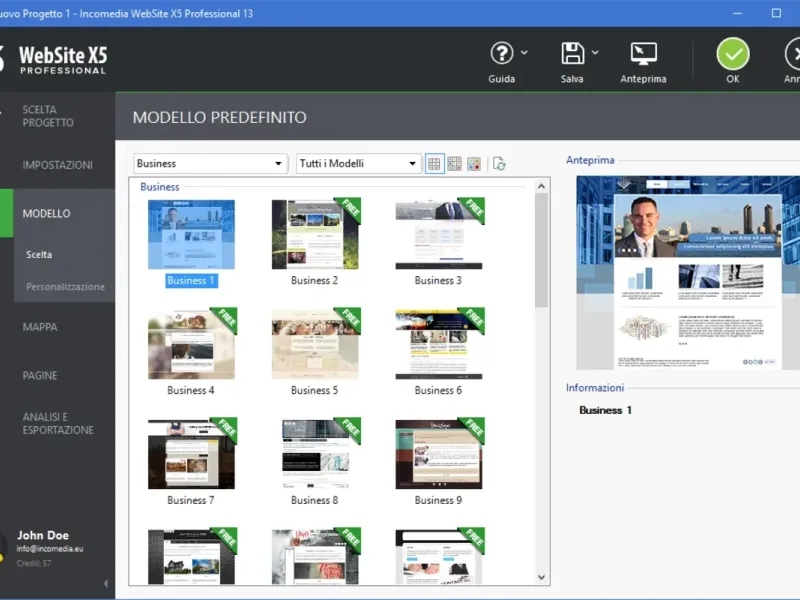Open the Guida help icon

(502, 53)
